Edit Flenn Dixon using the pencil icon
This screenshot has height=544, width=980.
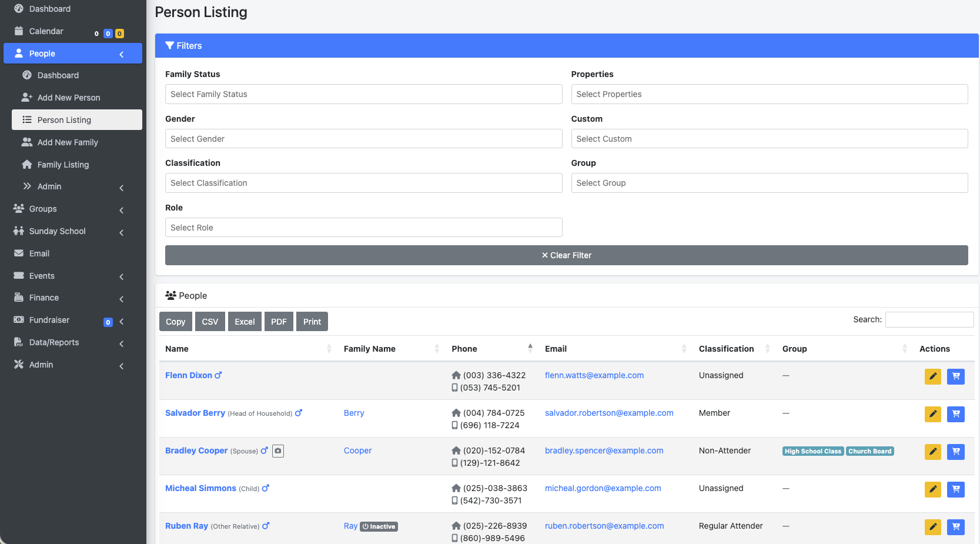933,376
